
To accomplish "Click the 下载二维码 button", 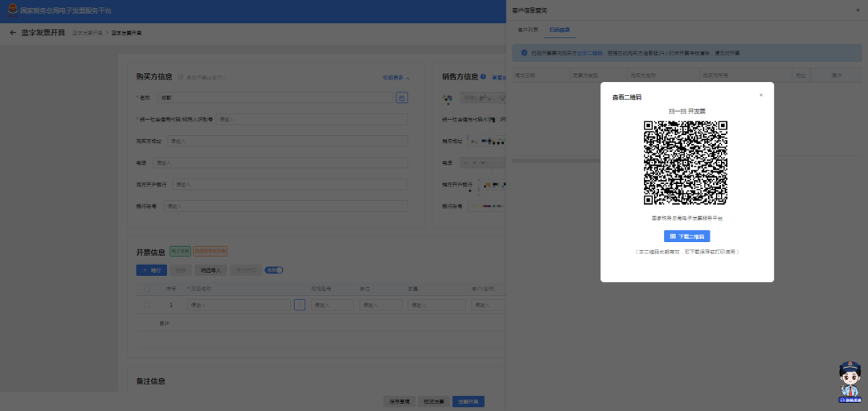I will click(687, 236).
